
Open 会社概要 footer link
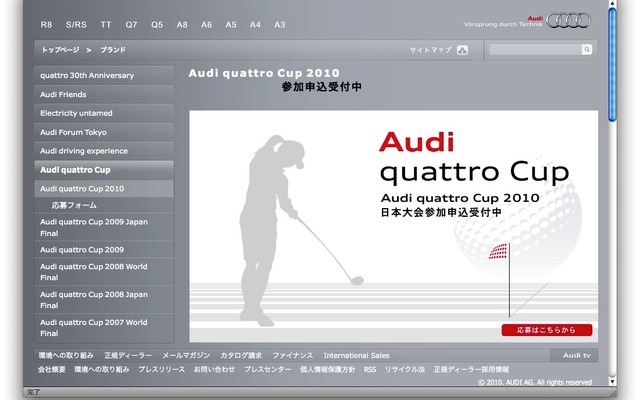pos(51,369)
